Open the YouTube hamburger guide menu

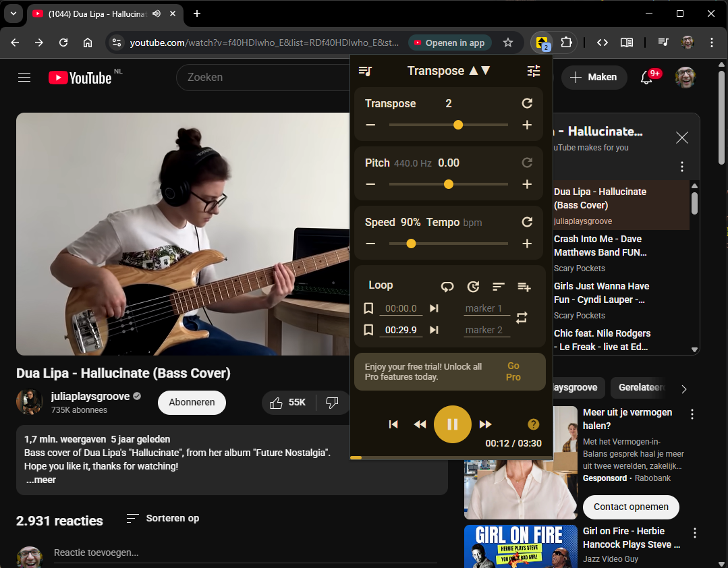24,78
